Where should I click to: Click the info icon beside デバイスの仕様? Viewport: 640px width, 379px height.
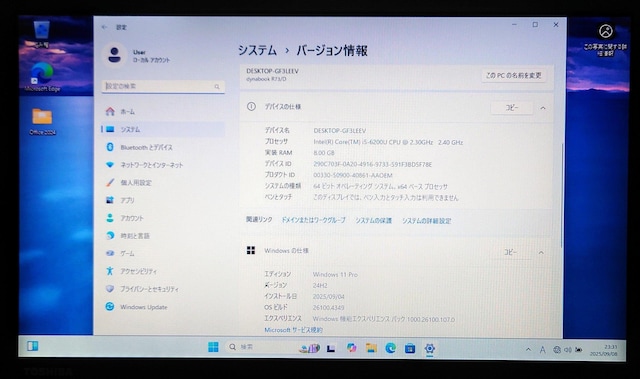coord(251,106)
